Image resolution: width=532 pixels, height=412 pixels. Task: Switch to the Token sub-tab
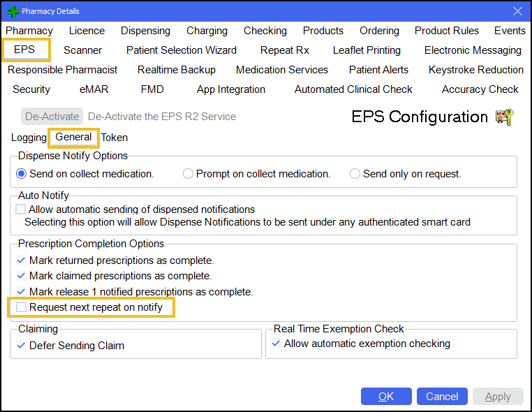114,138
